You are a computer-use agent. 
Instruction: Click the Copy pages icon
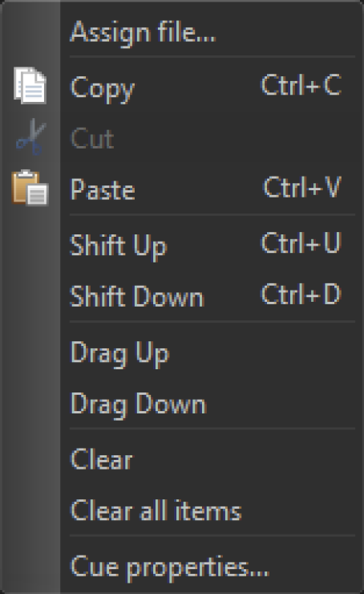click(x=30, y=85)
